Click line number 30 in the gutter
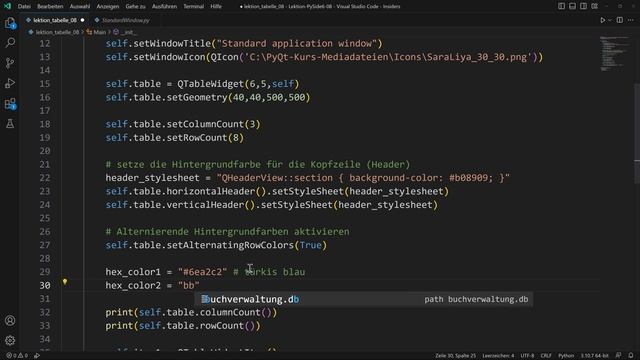The height and width of the screenshot is (360, 640). [x=45, y=285]
